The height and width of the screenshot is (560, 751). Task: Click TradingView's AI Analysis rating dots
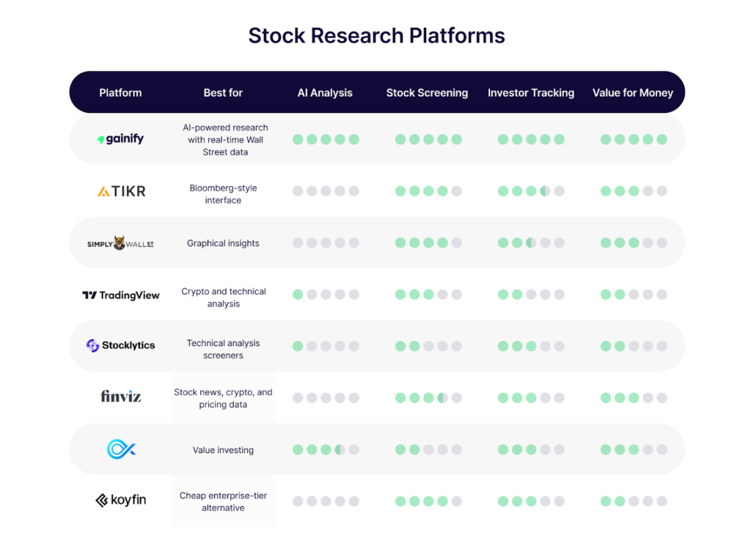(326, 295)
